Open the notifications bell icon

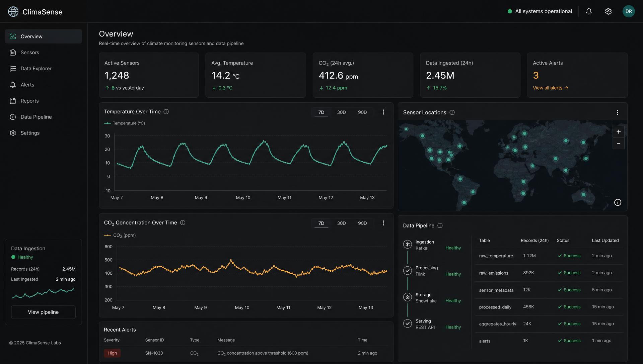[x=589, y=11]
